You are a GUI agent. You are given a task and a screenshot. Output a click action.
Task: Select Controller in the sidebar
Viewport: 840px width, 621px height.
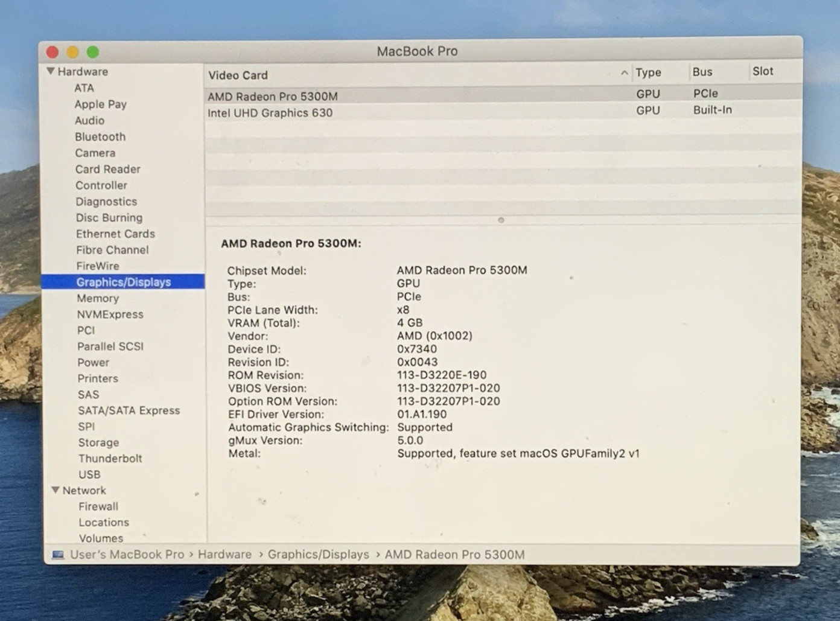tap(101, 186)
